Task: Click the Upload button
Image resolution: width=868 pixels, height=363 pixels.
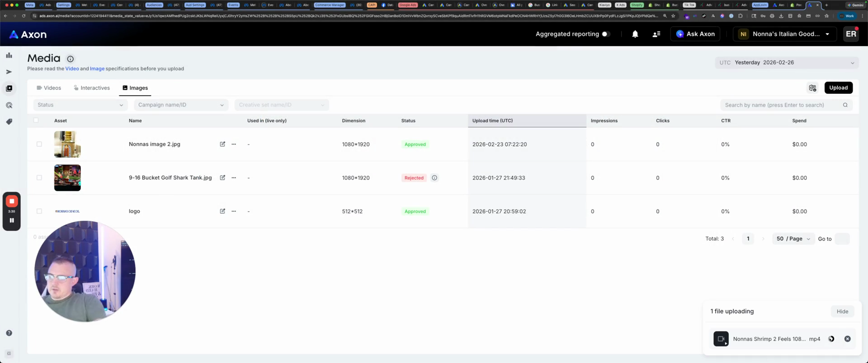Action: pos(838,88)
